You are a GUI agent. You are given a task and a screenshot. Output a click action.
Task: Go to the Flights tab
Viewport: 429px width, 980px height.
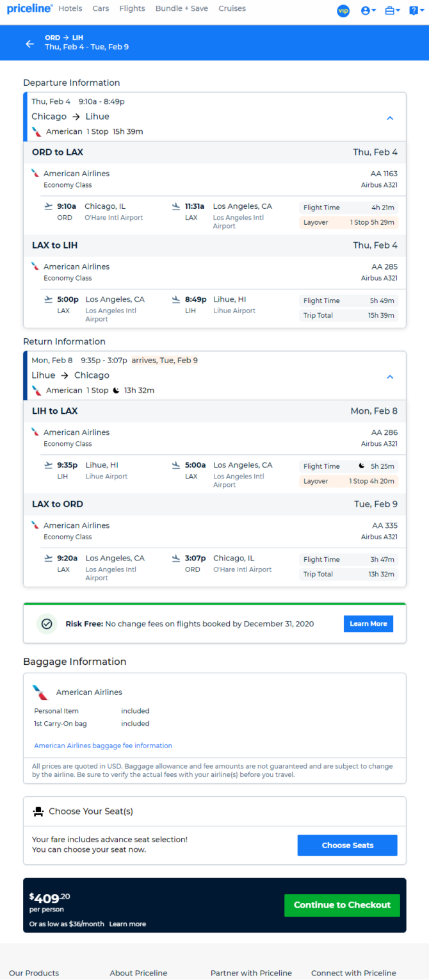pos(132,8)
